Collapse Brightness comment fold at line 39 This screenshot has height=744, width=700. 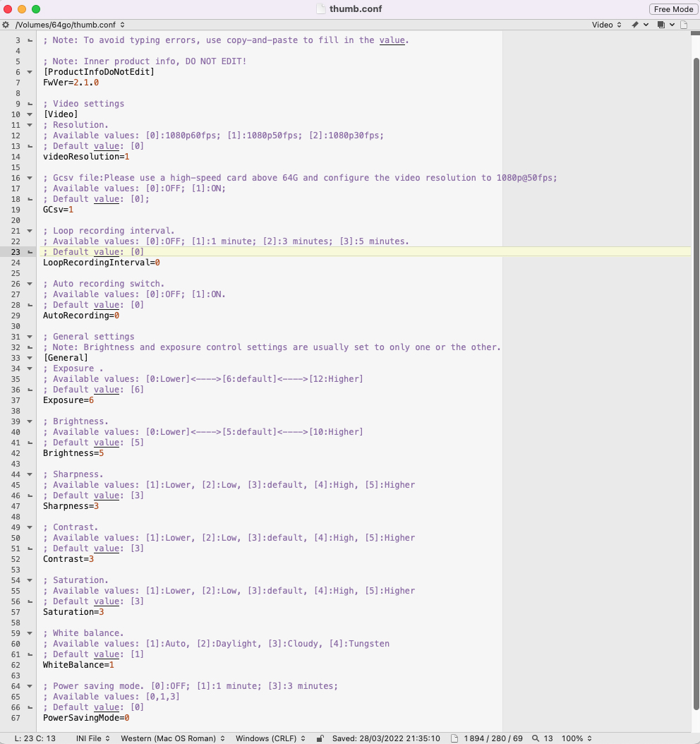[x=30, y=421]
